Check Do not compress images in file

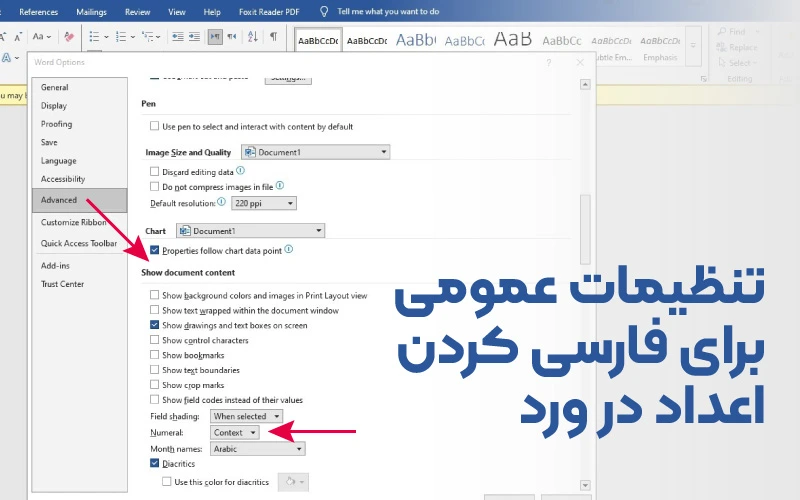click(x=155, y=187)
